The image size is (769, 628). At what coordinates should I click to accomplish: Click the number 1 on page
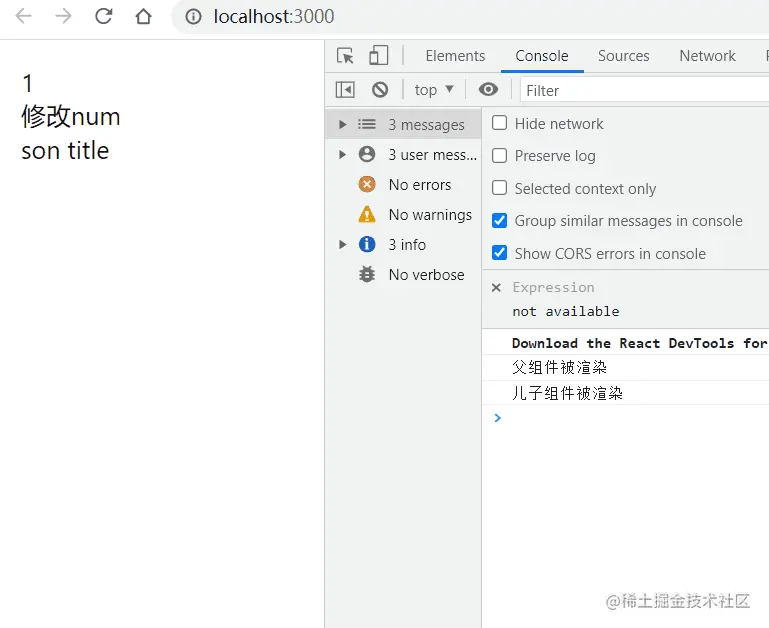[x=27, y=83]
